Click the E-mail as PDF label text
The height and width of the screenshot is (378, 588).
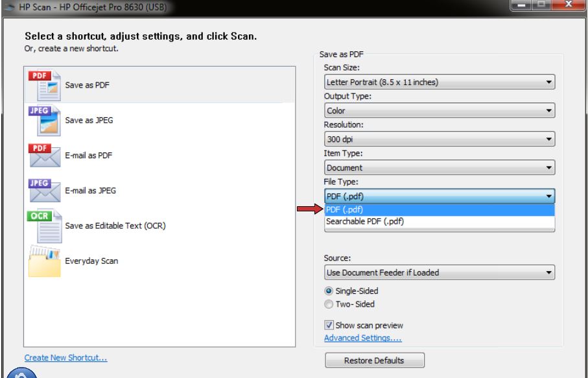[89, 155]
